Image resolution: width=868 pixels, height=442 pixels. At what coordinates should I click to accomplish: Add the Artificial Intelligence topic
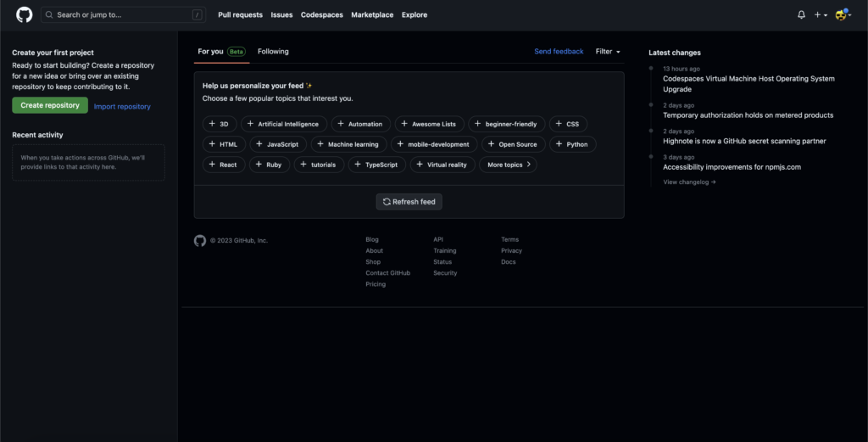coord(283,124)
